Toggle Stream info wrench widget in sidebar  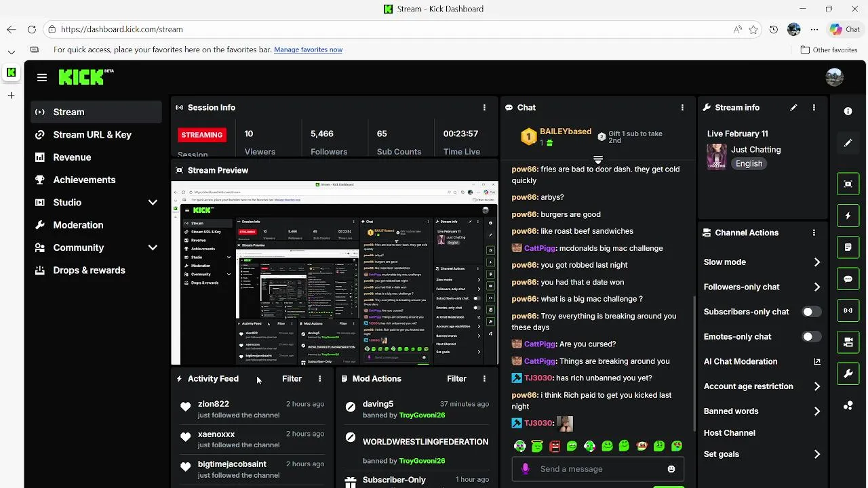pos(848,373)
